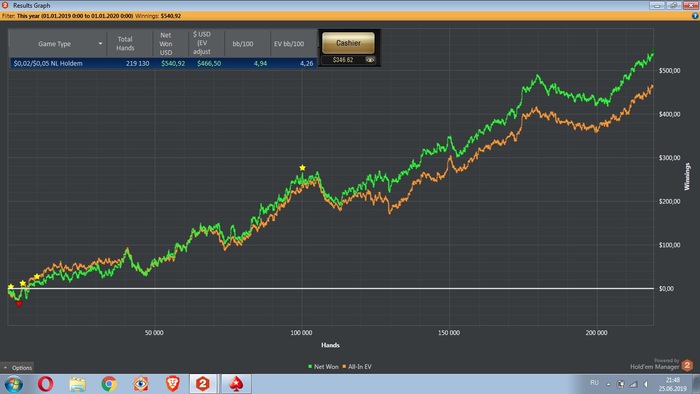Show hidden tray icons arrow
This screenshot has width=700, height=394.
tap(608, 384)
